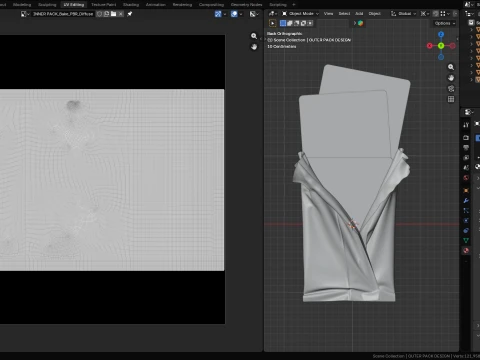Click the blue Z axis gizmo ball
This screenshot has width=480, height=360.
point(441,35)
